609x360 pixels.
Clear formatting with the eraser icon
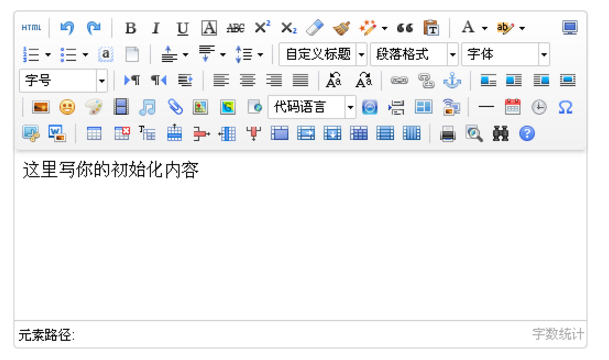coord(315,28)
